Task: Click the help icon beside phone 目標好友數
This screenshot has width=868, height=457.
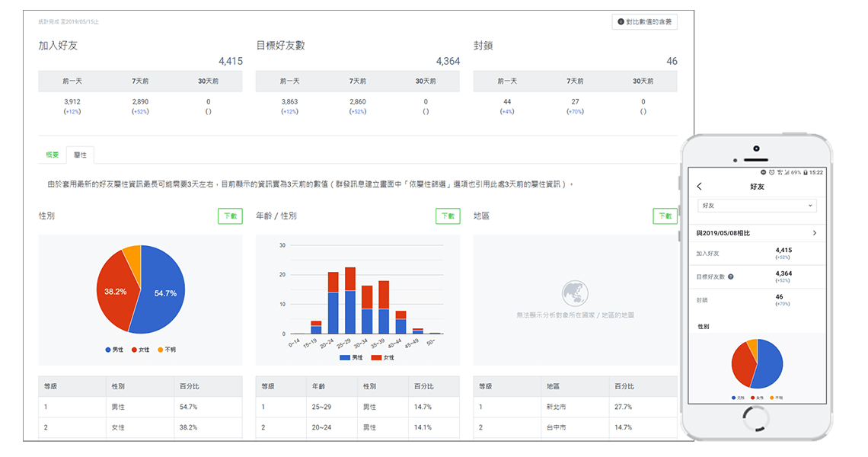Action: [731, 276]
